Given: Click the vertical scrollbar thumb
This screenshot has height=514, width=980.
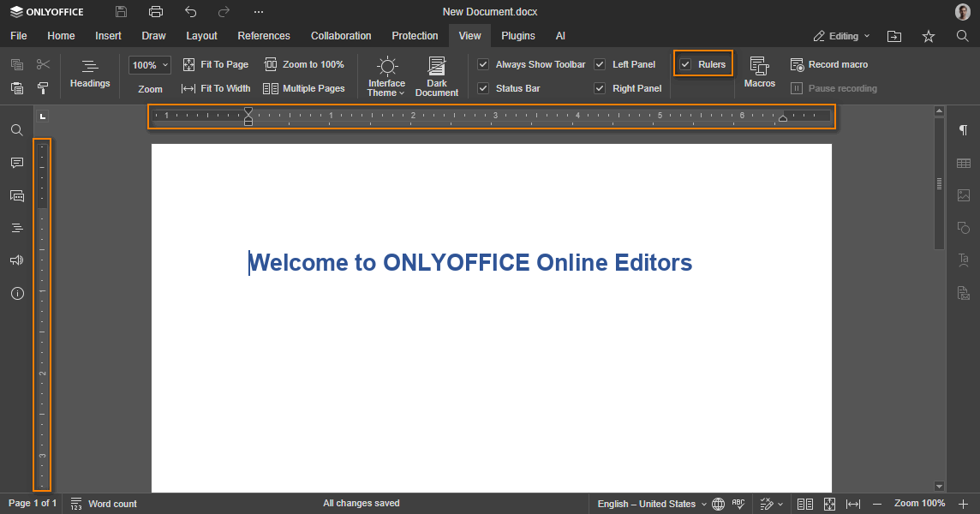Looking at the screenshot, I should pyautogui.click(x=939, y=183).
